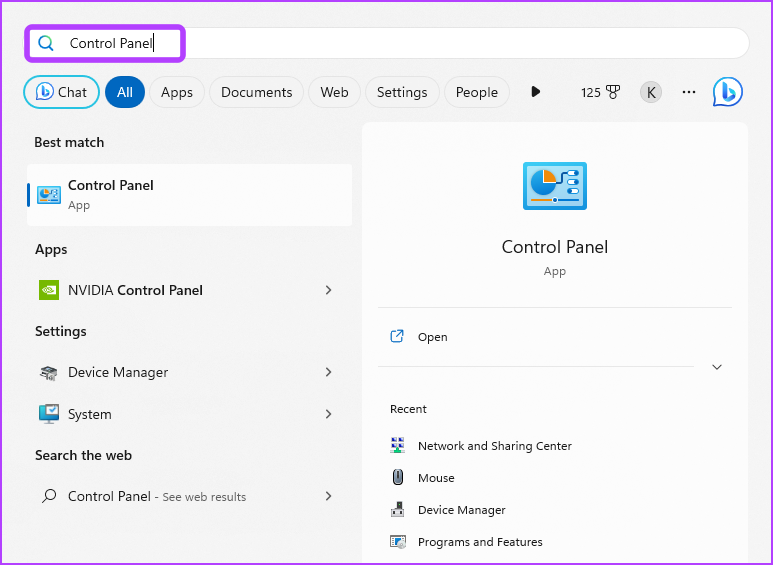Select Device Manager under Settings
This screenshot has width=773, height=565.
click(x=189, y=372)
